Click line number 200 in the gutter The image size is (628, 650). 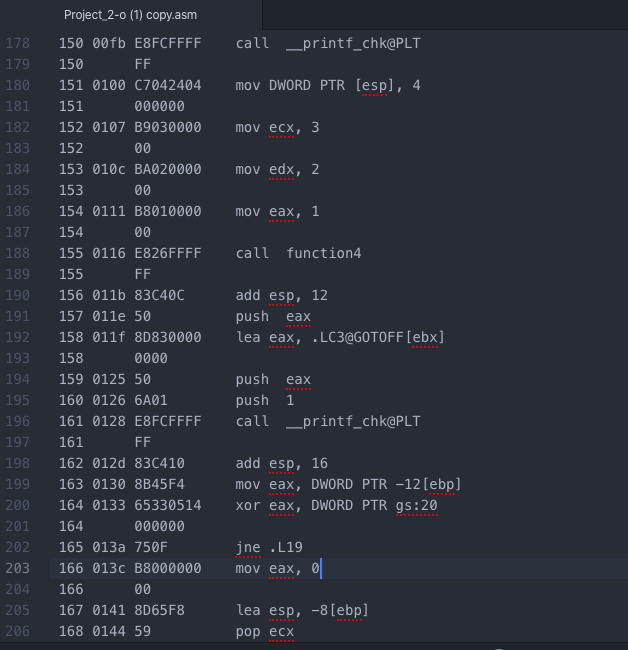click(17, 505)
